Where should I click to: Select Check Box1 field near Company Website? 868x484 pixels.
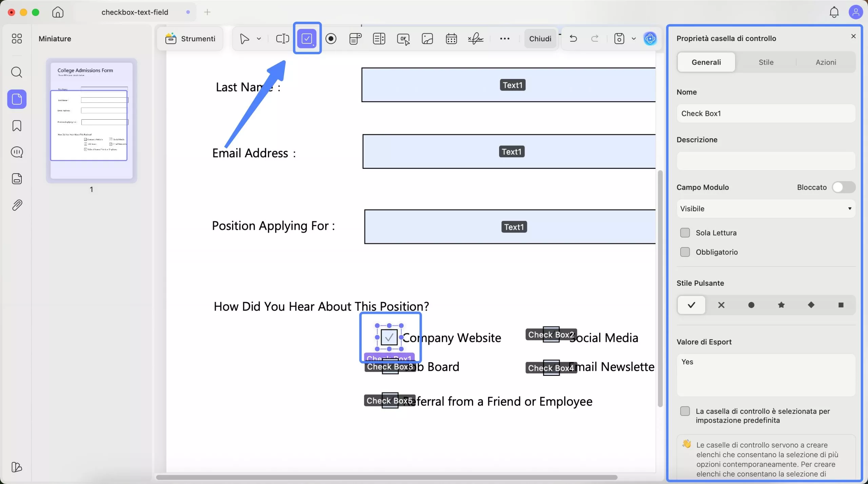[389, 337]
